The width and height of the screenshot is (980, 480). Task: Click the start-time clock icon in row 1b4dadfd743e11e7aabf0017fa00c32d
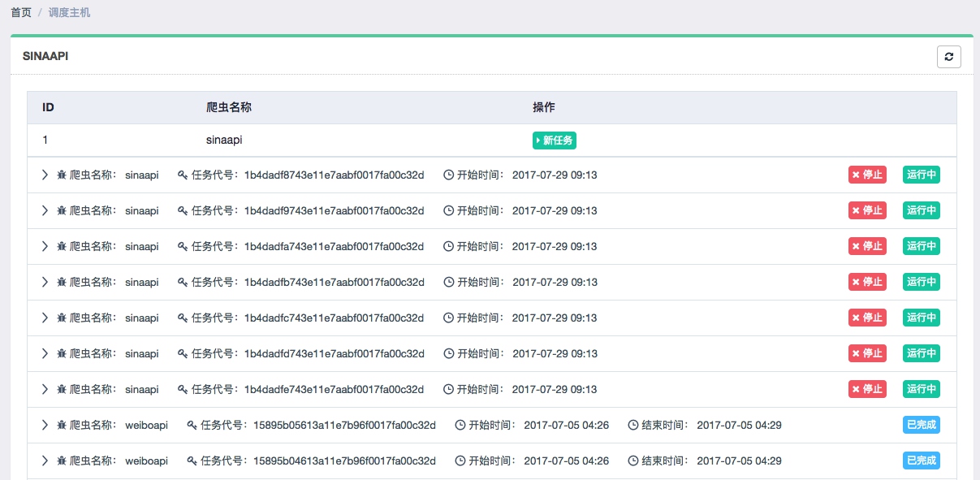[448, 353]
